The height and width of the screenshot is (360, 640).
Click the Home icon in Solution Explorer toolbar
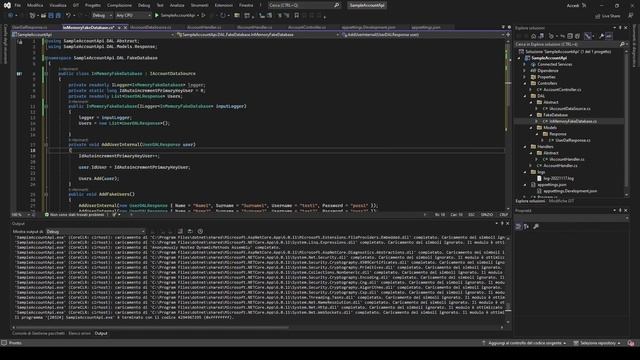pos(533,36)
